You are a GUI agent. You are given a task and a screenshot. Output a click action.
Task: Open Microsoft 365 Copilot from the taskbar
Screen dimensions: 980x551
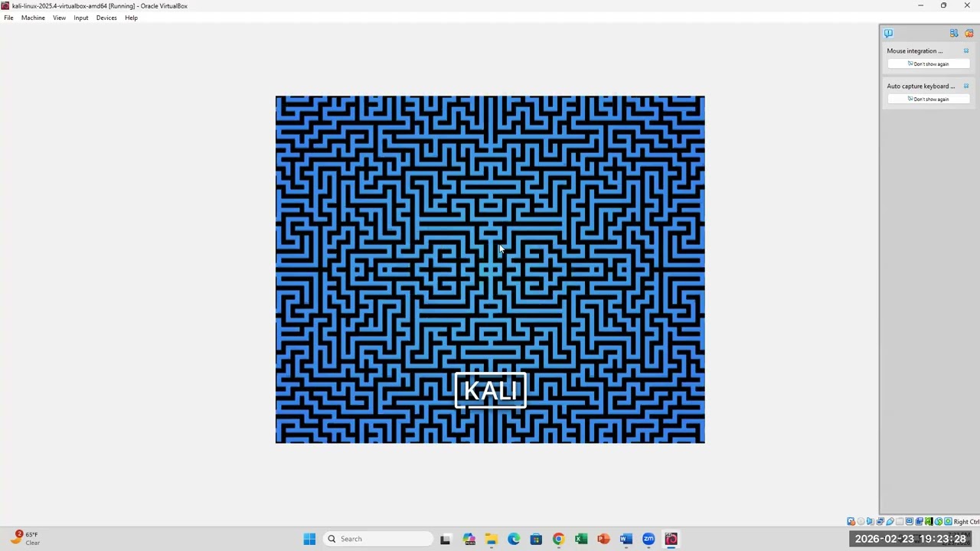click(469, 539)
